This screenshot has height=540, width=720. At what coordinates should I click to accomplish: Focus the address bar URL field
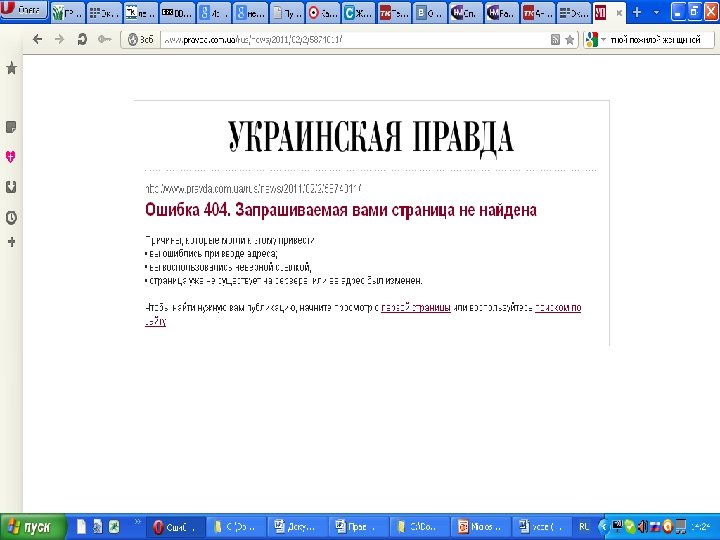click(x=354, y=40)
